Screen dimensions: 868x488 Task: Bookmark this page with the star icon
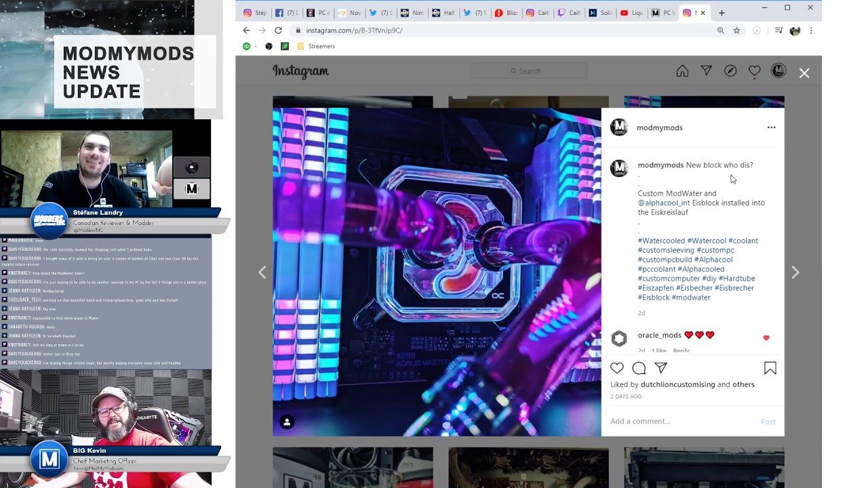tap(736, 30)
